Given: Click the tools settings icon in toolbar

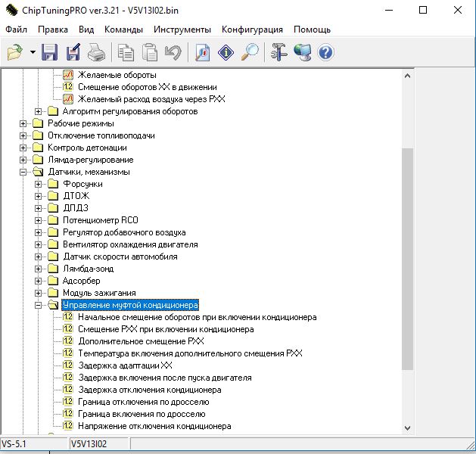Looking at the screenshot, I should [280, 52].
